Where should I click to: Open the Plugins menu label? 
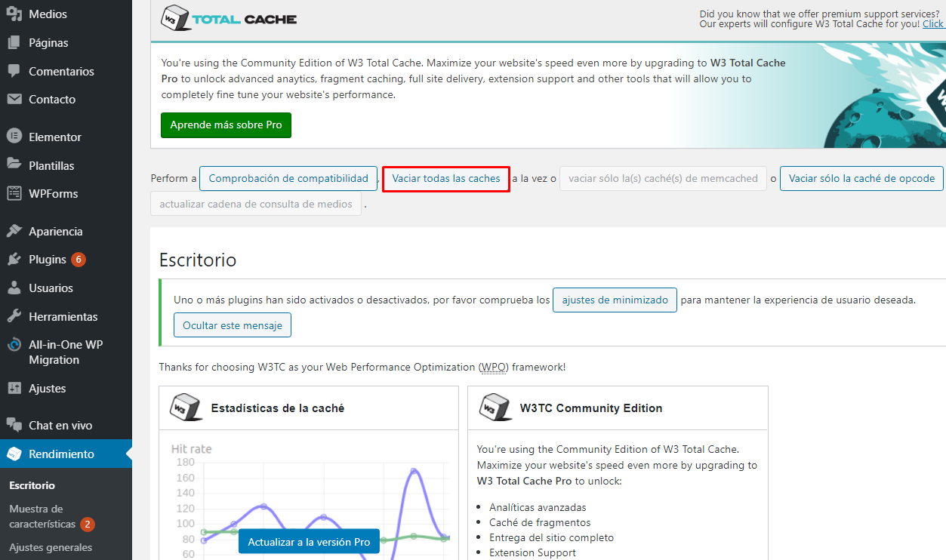point(48,259)
